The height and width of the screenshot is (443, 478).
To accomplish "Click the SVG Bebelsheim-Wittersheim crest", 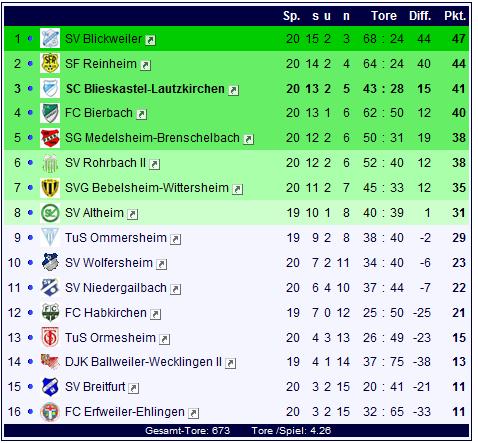I will [50, 188].
